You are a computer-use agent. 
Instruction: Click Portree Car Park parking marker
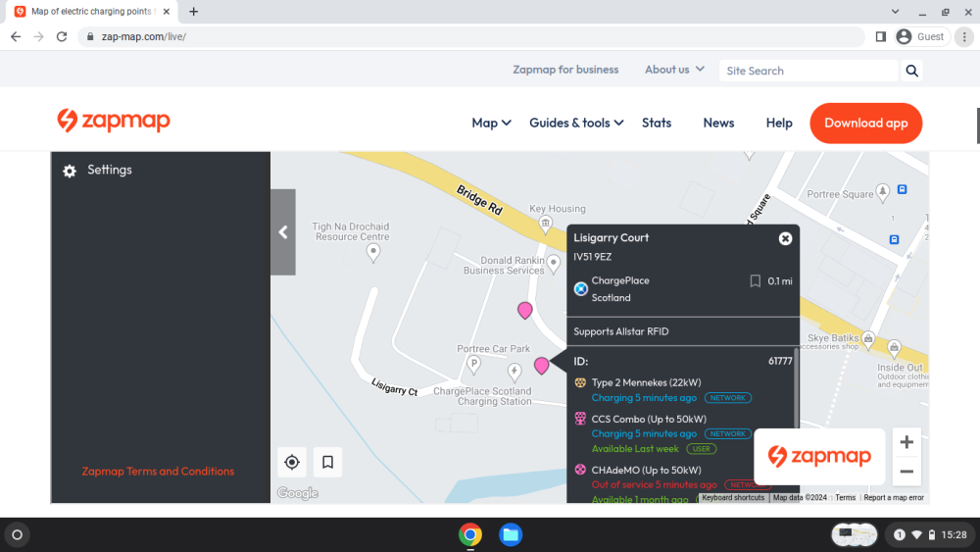[473, 364]
